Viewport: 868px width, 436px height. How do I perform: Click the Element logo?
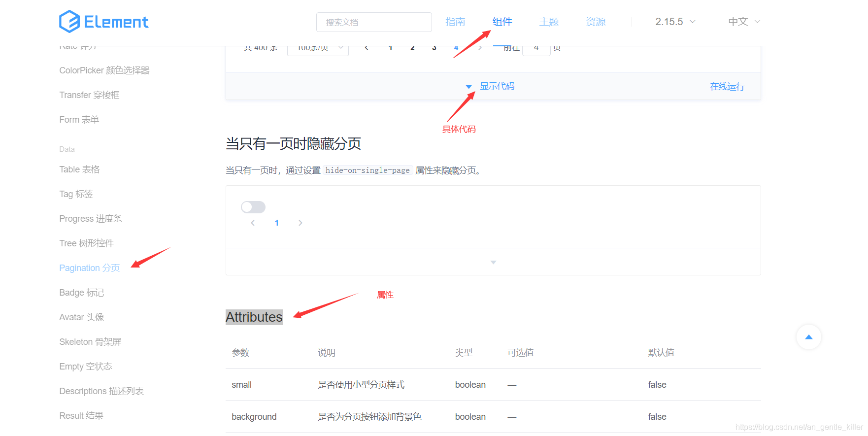[x=103, y=22]
